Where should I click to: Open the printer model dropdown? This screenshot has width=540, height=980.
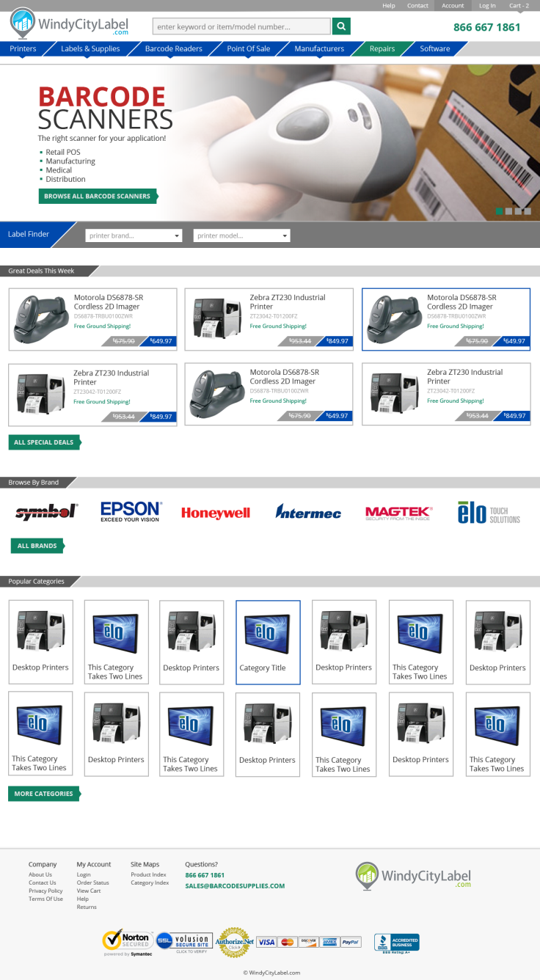[241, 235]
